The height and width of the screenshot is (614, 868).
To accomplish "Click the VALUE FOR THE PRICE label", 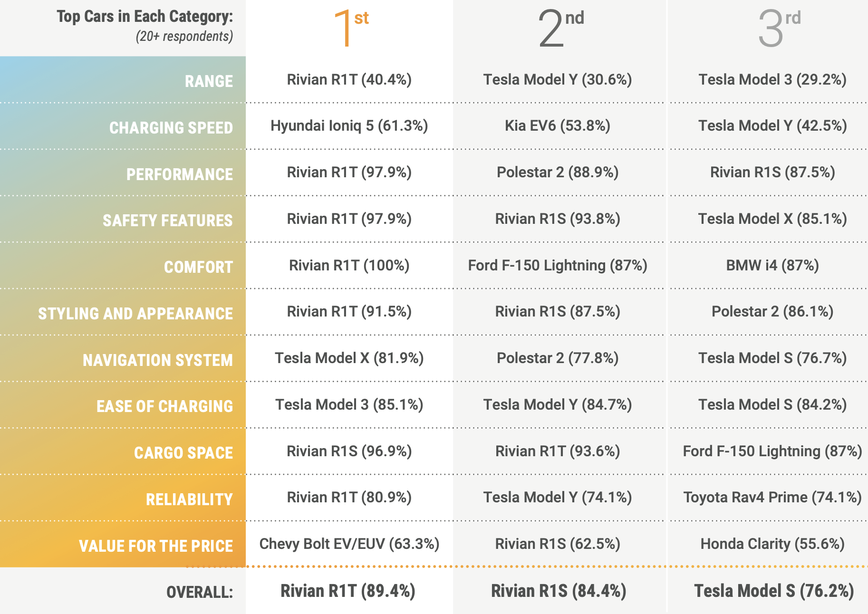I will [x=156, y=546].
